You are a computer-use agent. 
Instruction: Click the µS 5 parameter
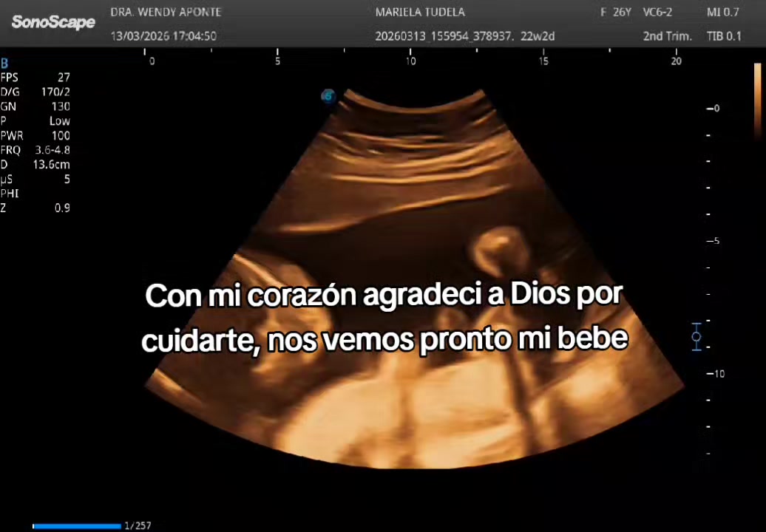(35, 179)
